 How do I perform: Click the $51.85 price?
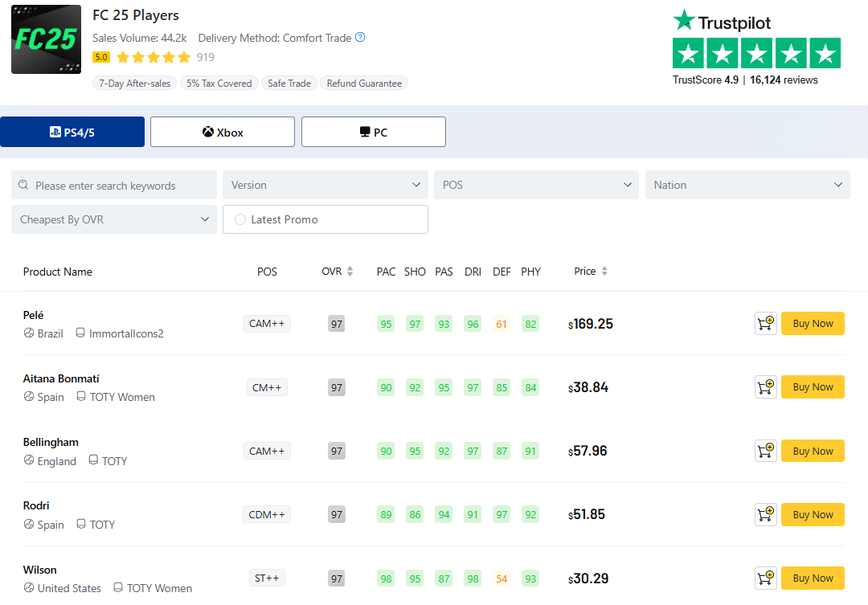point(587,515)
